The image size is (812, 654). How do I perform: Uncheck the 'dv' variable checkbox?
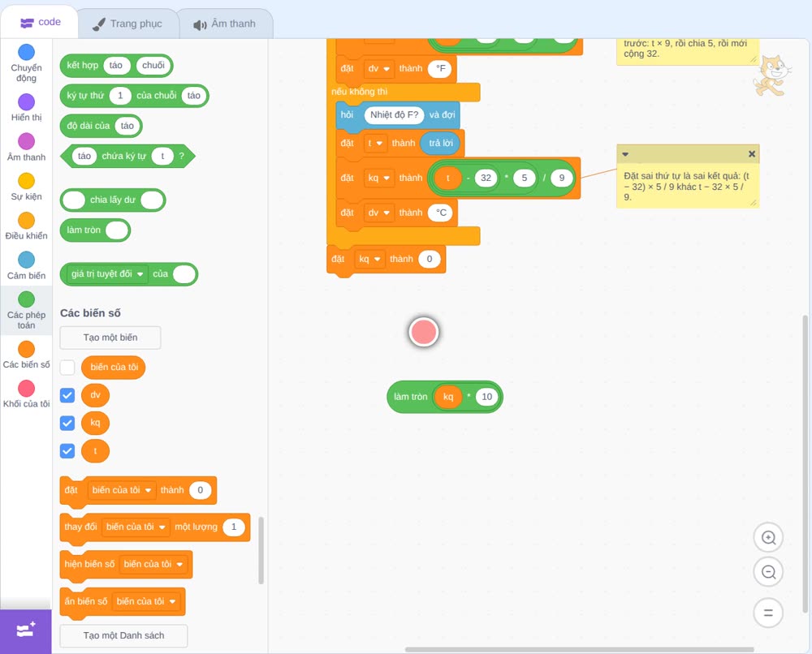[67, 395]
